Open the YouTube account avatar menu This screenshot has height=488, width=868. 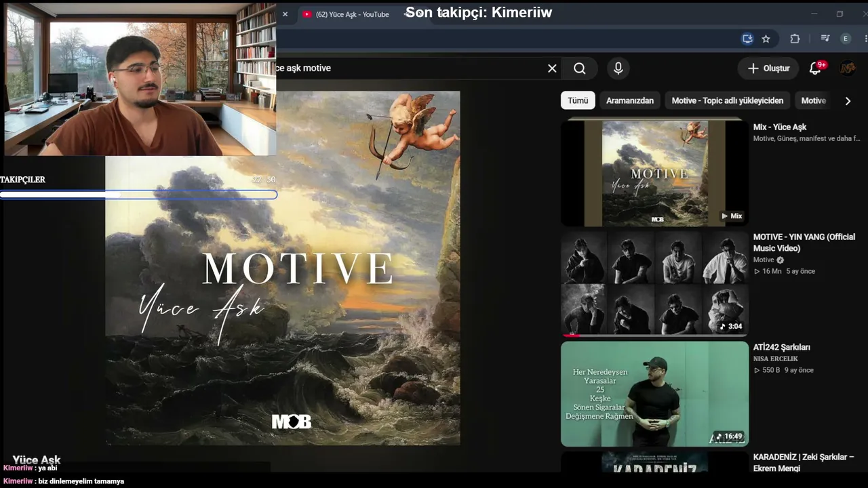(847, 68)
